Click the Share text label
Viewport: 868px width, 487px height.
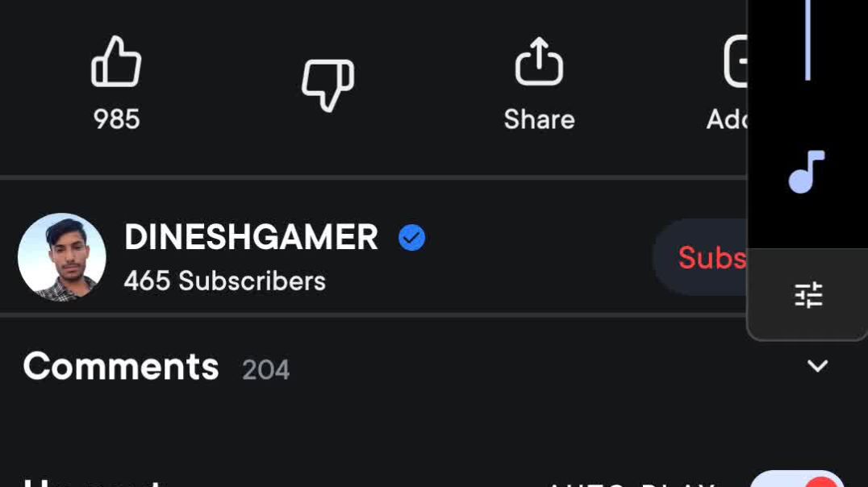539,119
